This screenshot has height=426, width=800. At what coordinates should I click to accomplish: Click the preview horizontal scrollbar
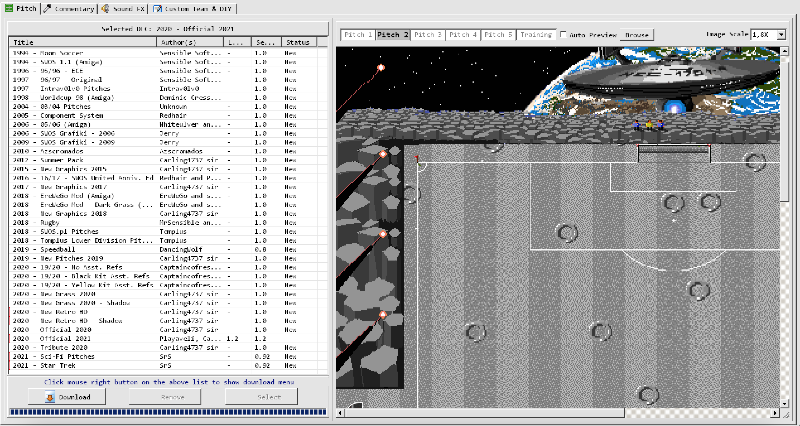point(560,412)
